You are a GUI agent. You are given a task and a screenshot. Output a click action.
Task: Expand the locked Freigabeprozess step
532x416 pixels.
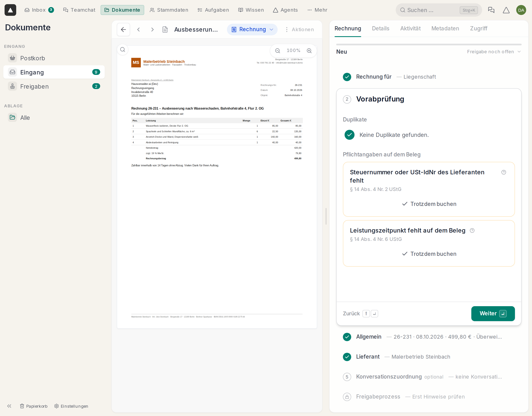429,397
